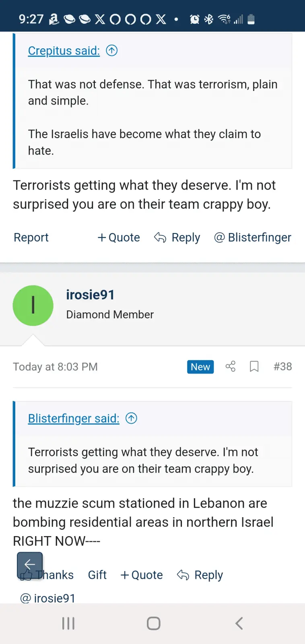This screenshot has height=644, width=305.
Task: Report Blisterfinger's post
Action: [31, 237]
